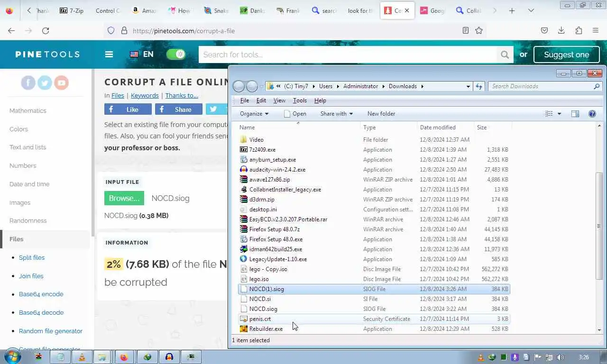
Task: Open the Pinetools YouTube round icon
Action: click(x=61, y=83)
